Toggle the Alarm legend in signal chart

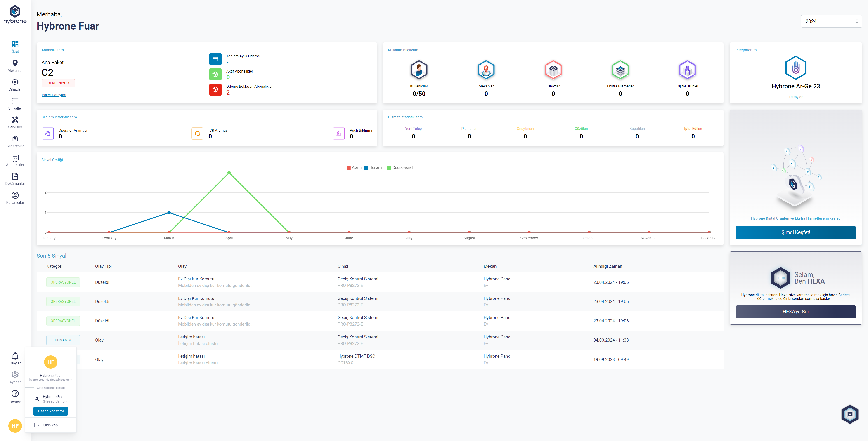tap(354, 168)
